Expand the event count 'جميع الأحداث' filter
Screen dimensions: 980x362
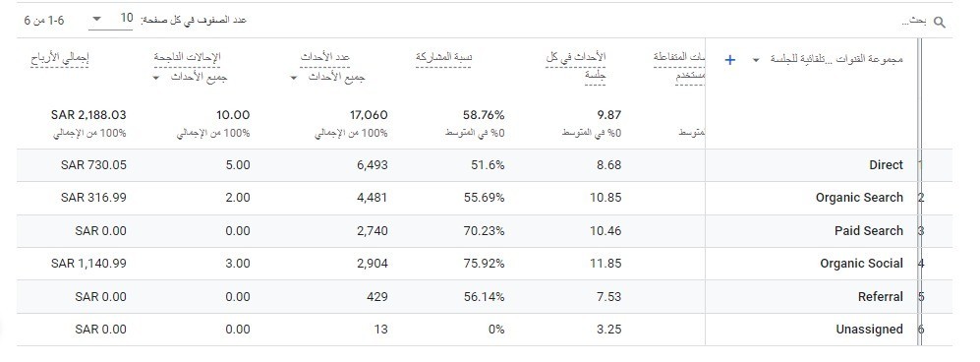click(328, 79)
